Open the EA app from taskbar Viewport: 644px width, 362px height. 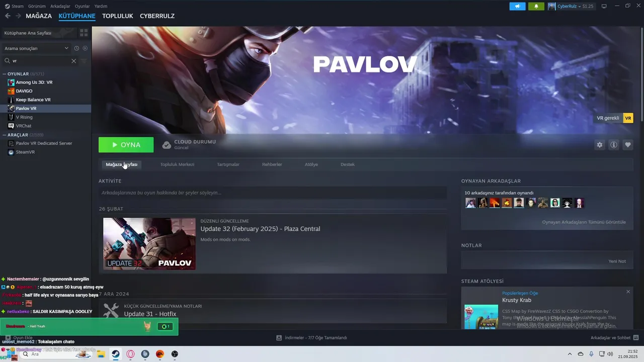pyautogui.click(x=160, y=354)
